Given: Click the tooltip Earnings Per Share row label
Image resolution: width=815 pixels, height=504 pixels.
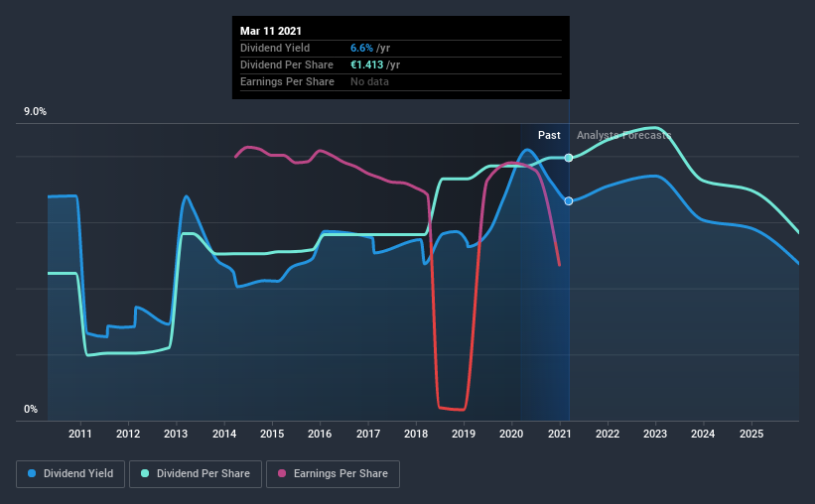Looking at the screenshot, I should (287, 81).
